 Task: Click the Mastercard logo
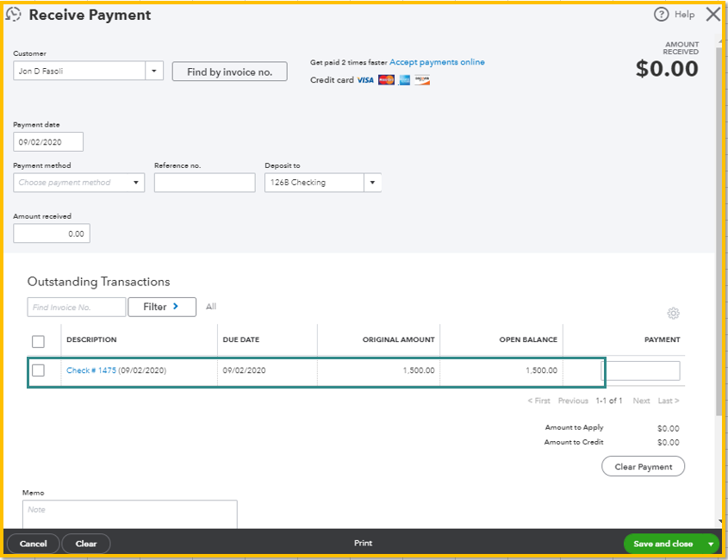386,80
